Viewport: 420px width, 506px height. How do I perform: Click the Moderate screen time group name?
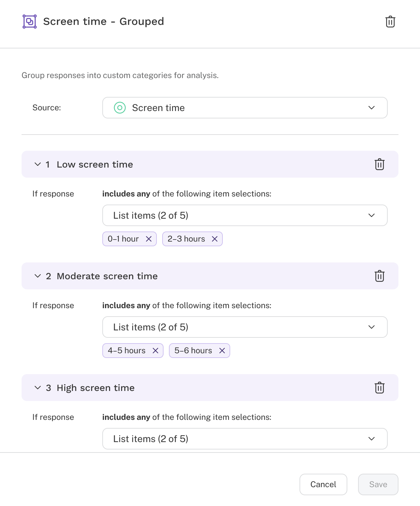[x=107, y=276]
